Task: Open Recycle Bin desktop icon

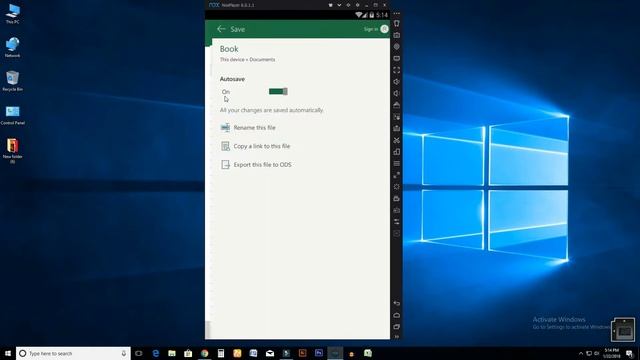Action: (13, 81)
